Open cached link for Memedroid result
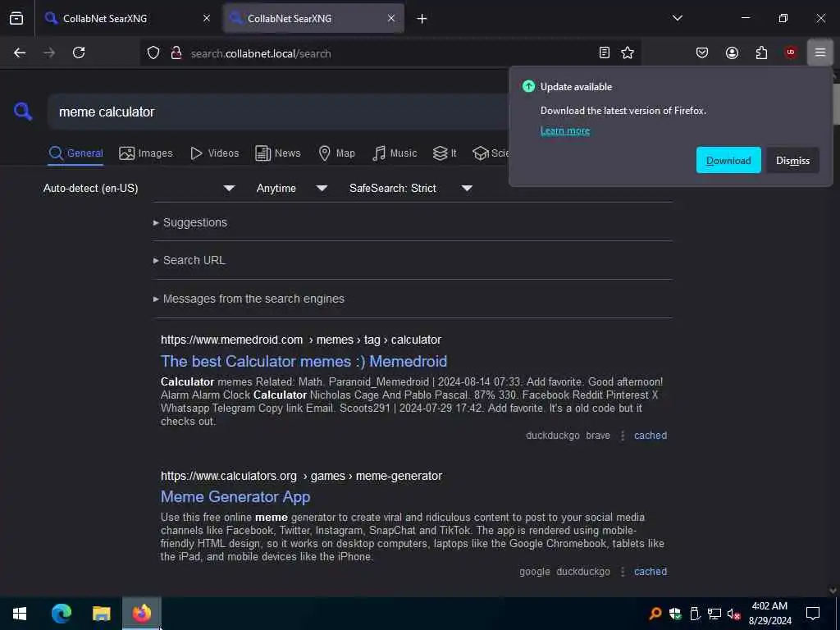 (x=651, y=436)
